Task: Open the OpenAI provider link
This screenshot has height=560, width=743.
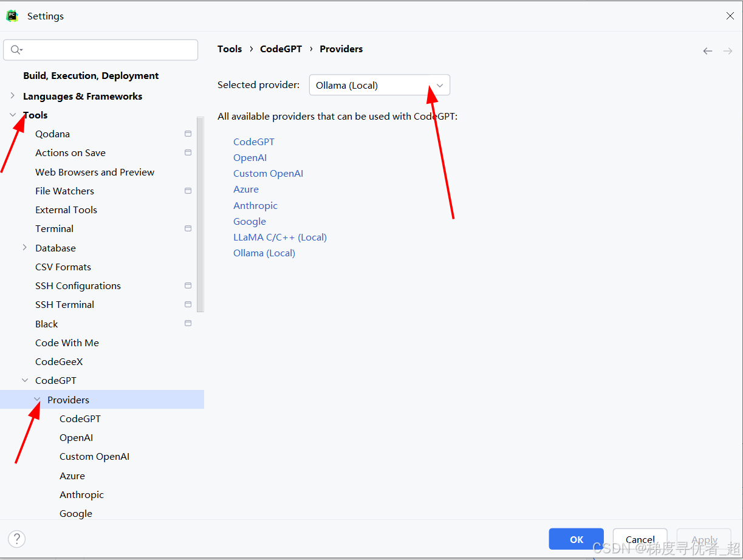Action: pos(250,157)
